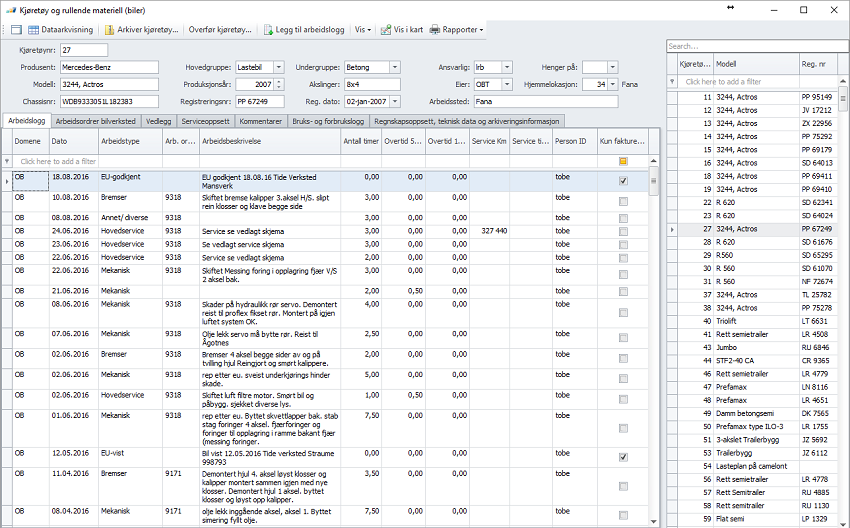Increase Produksjonsår using up spinner arrow
This screenshot has width=850, height=528.
point(277,82)
